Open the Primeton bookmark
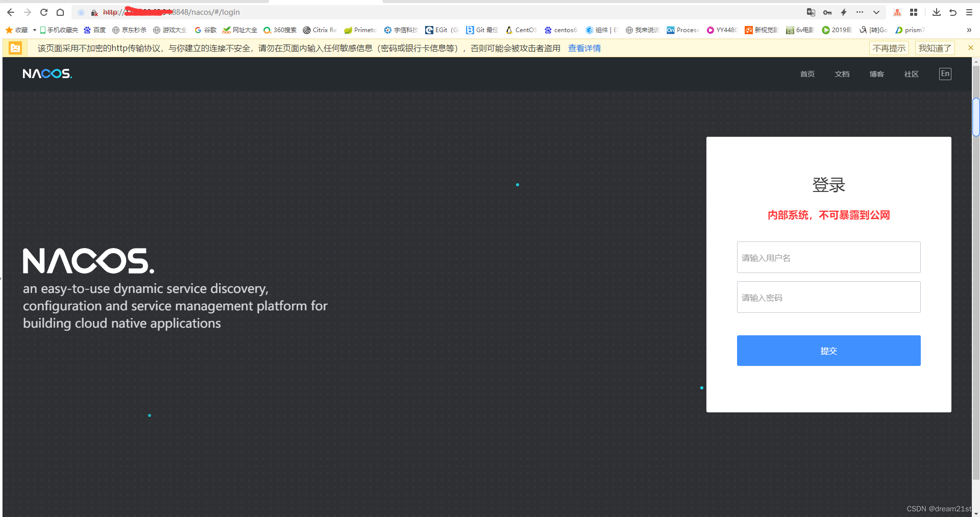Viewport: 980px width, 517px height. click(360, 30)
